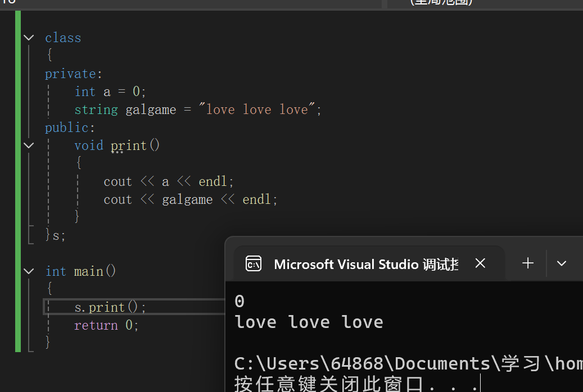Click the 'class' keyword in the editor

point(63,38)
